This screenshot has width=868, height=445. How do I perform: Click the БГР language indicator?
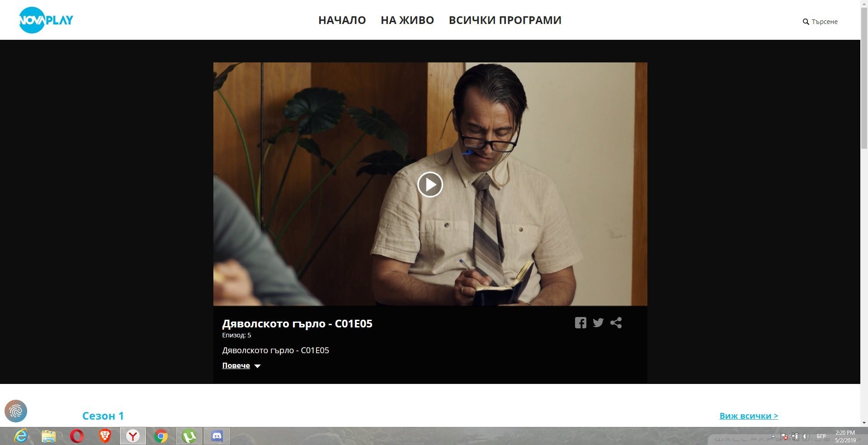pyautogui.click(x=821, y=436)
